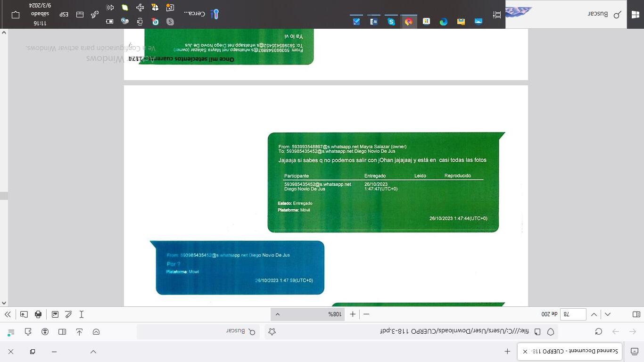Zoom out with the PDF minus button
The width and height of the screenshot is (644, 362).
(366, 314)
